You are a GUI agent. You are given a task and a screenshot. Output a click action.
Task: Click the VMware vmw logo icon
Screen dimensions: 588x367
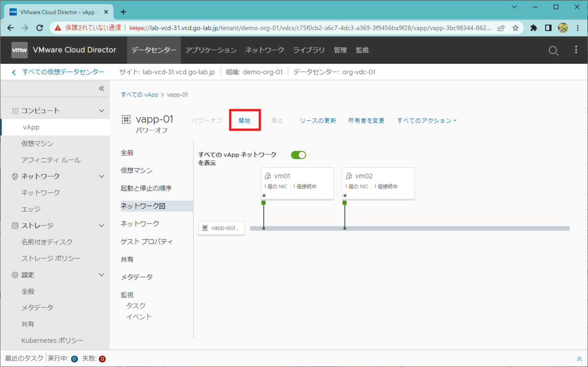tap(20, 50)
